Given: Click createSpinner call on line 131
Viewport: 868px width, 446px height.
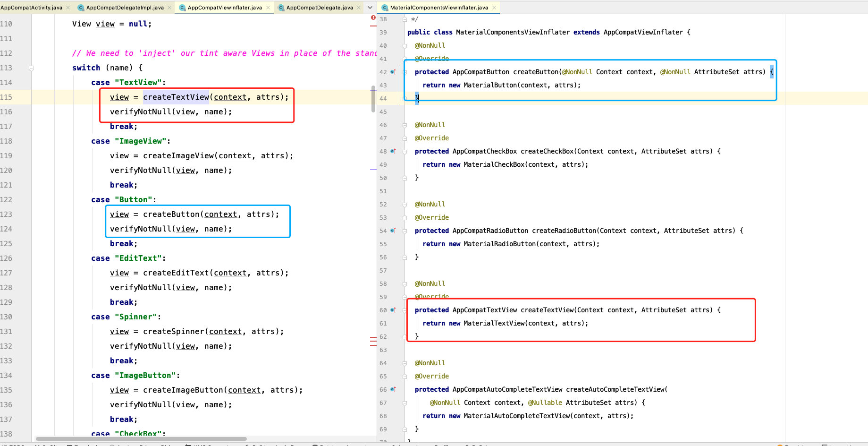Looking at the screenshot, I should 174,331.
